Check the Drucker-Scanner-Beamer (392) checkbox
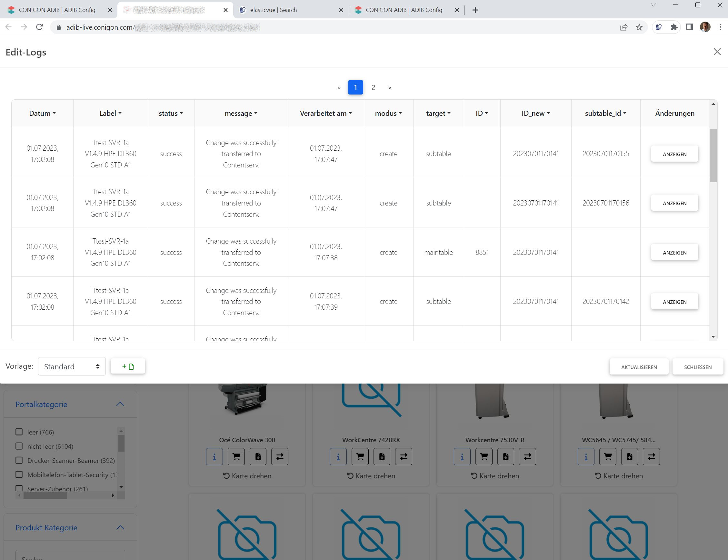 click(x=19, y=460)
